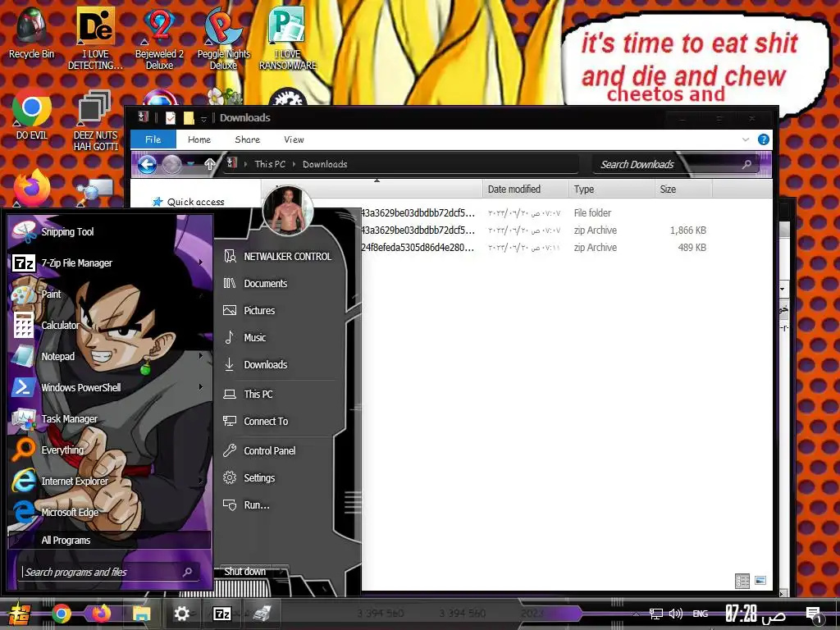Viewport: 840px width, 630px height.
Task: Open Settings gear on taskbar
Action: click(x=181, y=614)
